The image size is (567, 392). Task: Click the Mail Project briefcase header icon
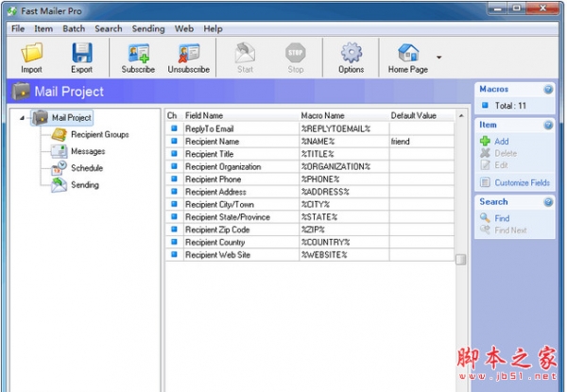[21, 91]
